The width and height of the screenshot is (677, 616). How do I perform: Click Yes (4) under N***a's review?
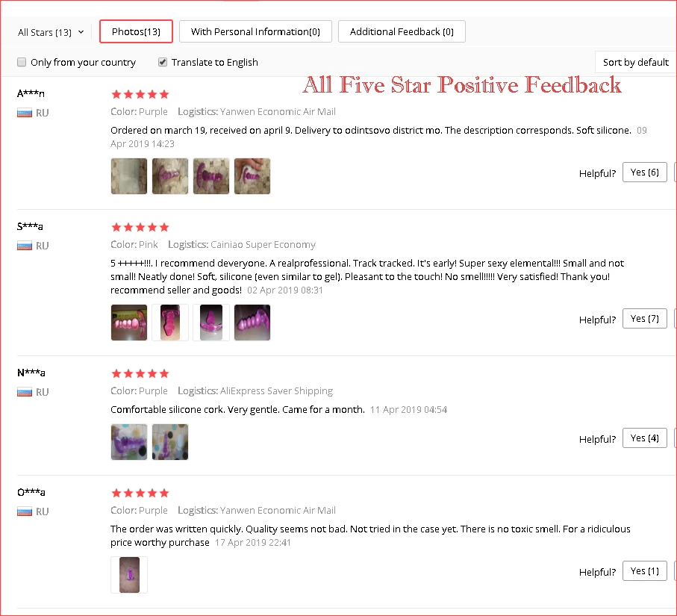click(x=644, y=438)
